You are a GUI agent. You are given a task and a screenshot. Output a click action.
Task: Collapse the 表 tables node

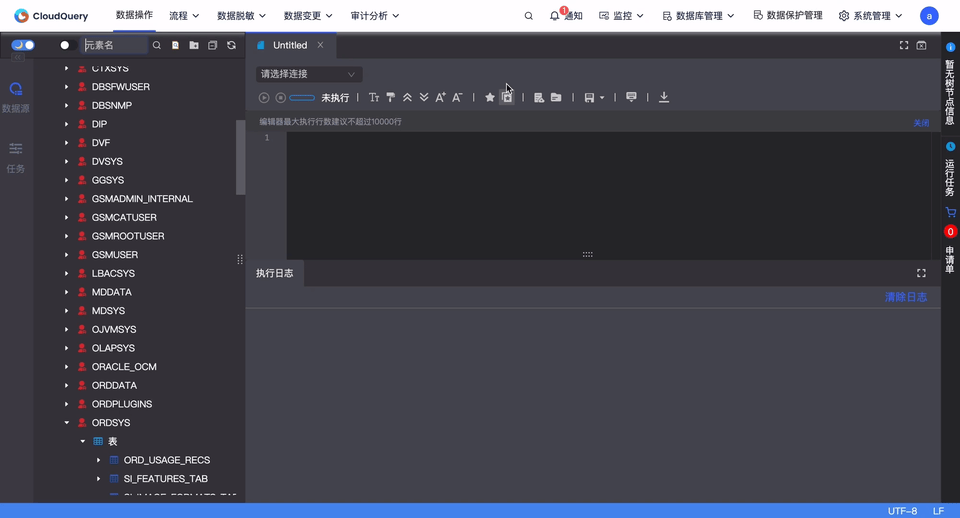(83, 441)
